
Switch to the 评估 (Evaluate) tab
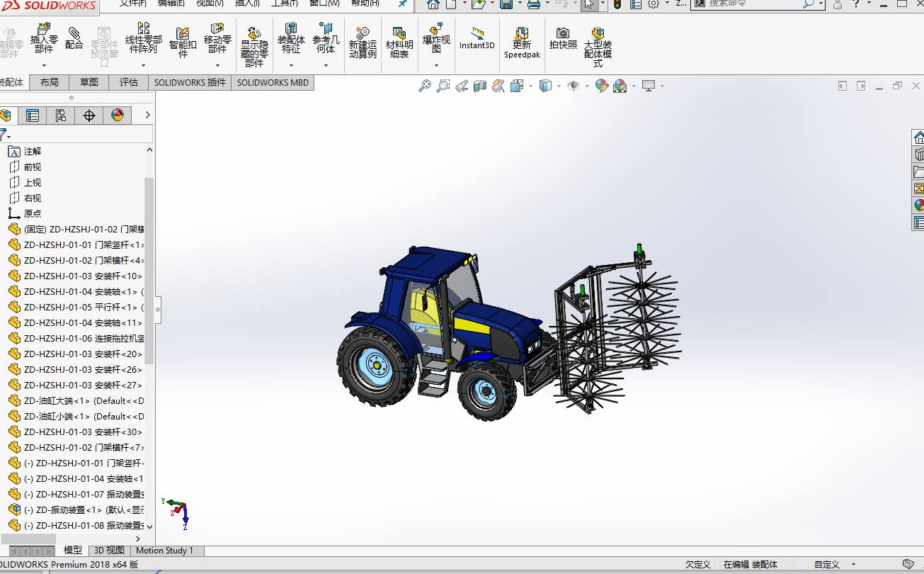pos(129,82)
